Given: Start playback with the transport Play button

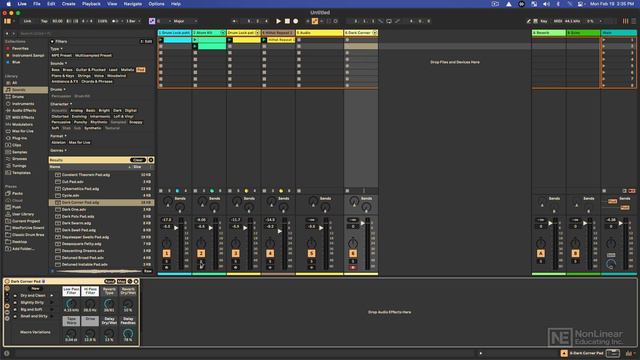Looking at the screenshot, I should (278, 21).
